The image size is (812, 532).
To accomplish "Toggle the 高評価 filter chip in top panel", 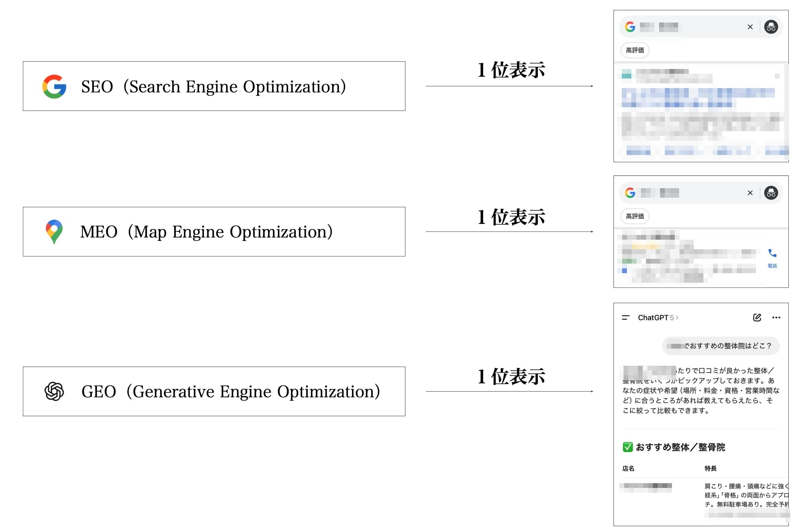I will coord(634,51).
